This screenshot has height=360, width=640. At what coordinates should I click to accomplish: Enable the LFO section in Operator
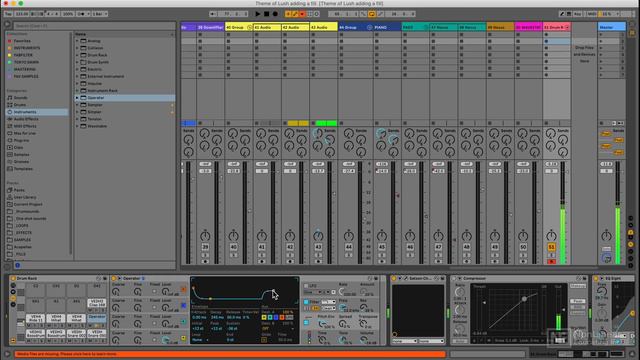coord(306,286)
